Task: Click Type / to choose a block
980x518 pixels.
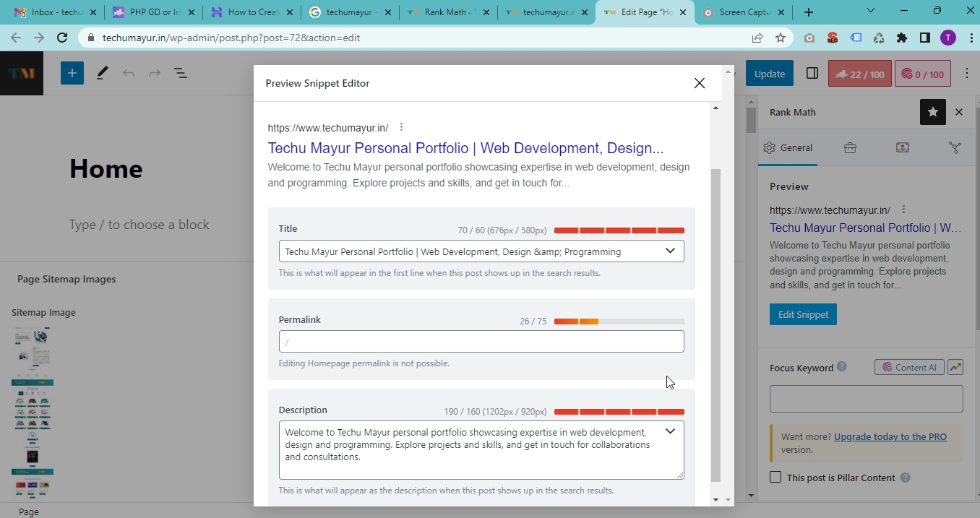Action: coord(139,225)
